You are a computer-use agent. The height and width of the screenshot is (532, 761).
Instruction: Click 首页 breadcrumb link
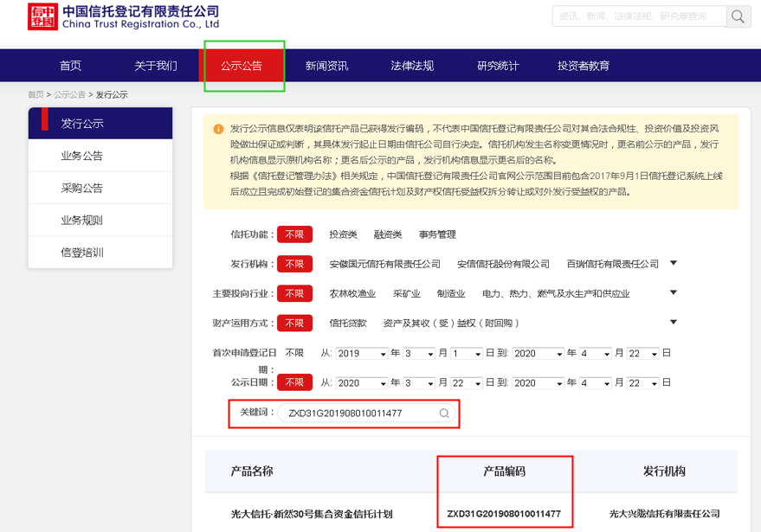(35, 94)
